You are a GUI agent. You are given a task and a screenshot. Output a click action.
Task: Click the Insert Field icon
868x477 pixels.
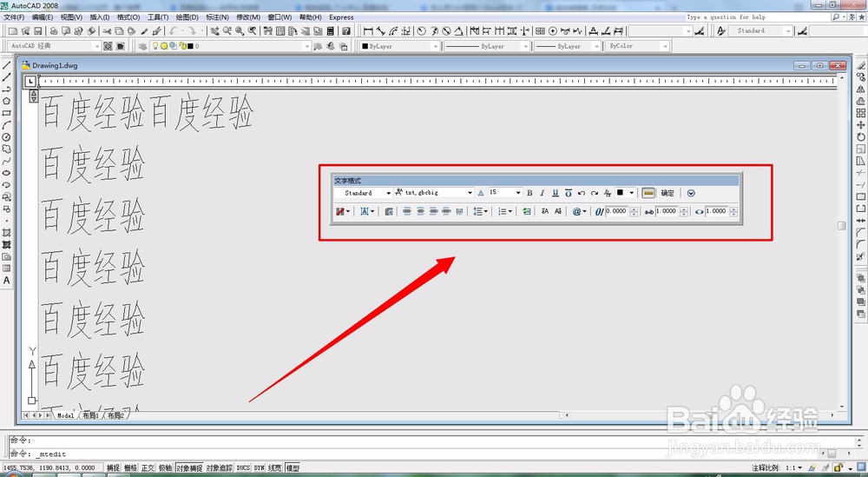[527, 211]
